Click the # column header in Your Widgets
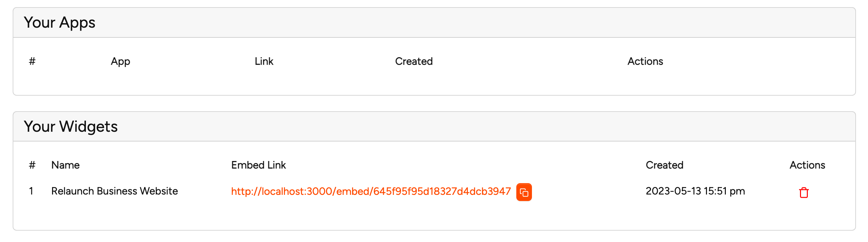 (x=32, y=165)
